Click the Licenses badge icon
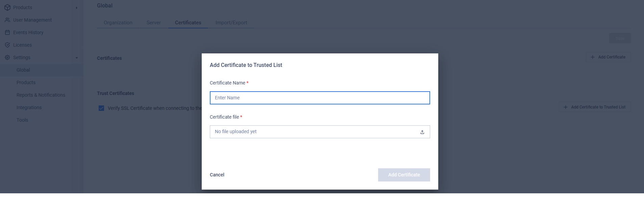644x219 pixels. tap(7, 45)
